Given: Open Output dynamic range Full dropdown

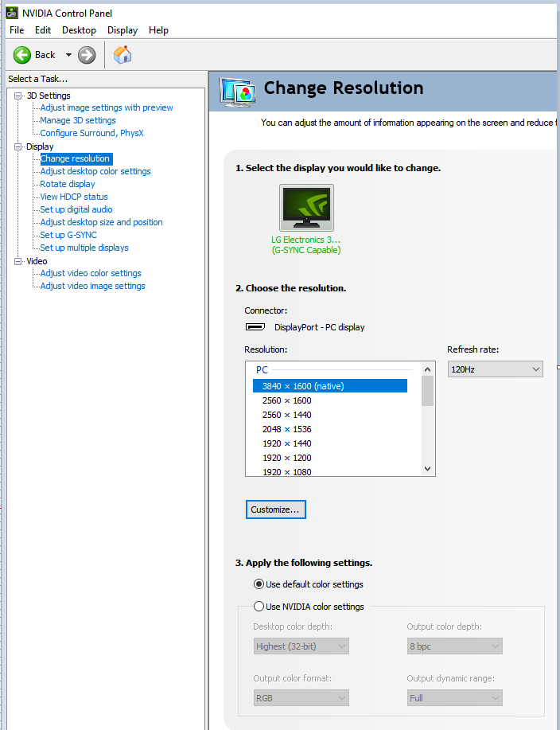Looking at the screenshot, I should point(455,698).
